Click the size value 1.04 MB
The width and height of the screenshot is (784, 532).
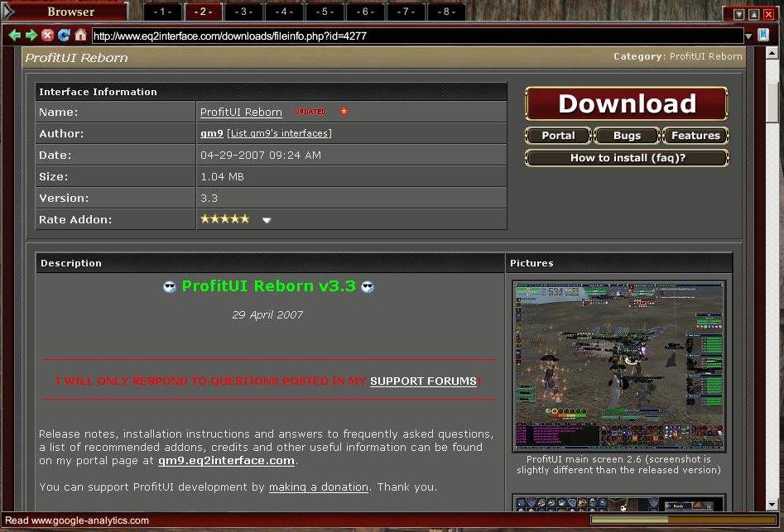[x=222, y=177]
